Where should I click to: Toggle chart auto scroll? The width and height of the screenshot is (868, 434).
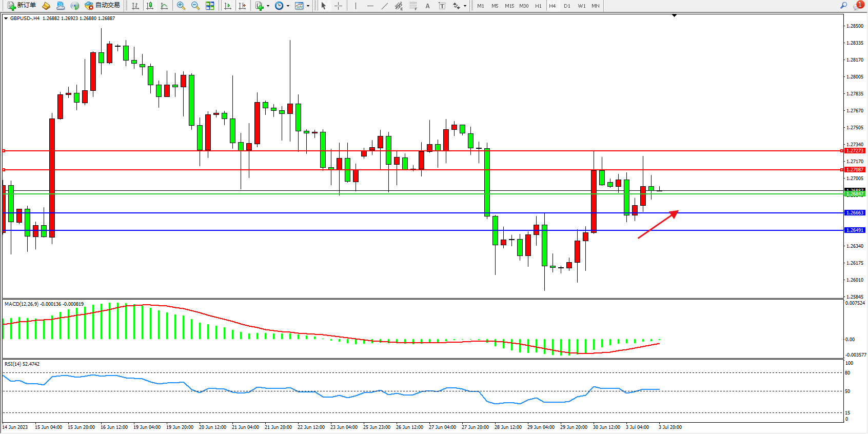tap(228, 6)
